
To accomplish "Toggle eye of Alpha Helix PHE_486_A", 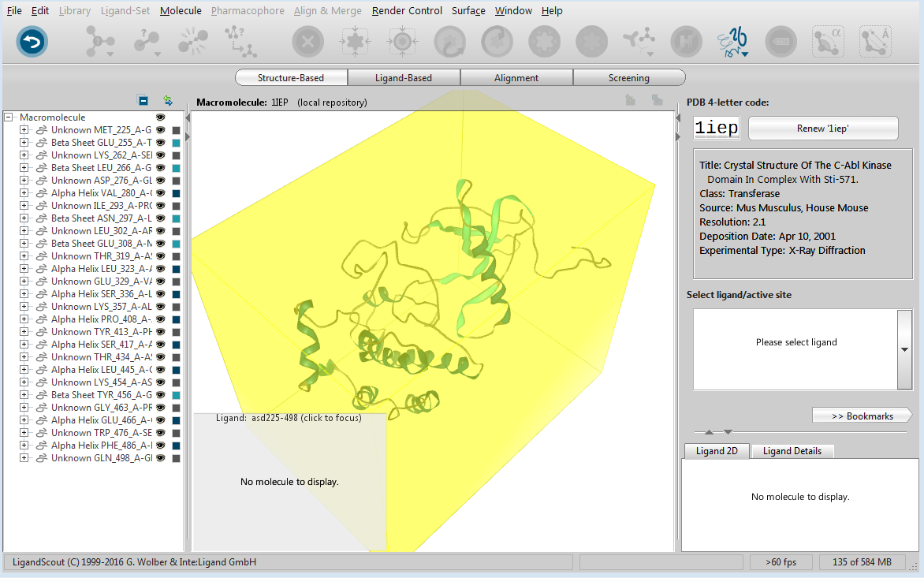I will pos(160,446).
